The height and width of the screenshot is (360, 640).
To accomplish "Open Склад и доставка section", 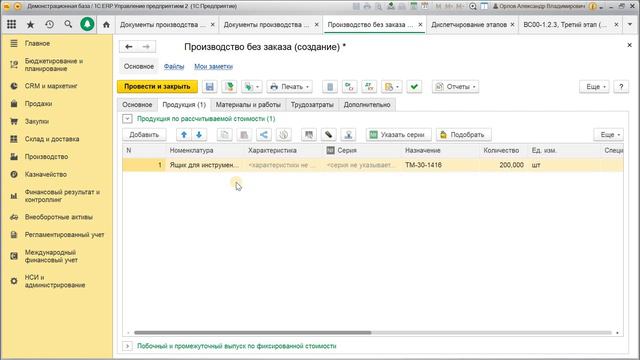I will [x=52, y=139].
